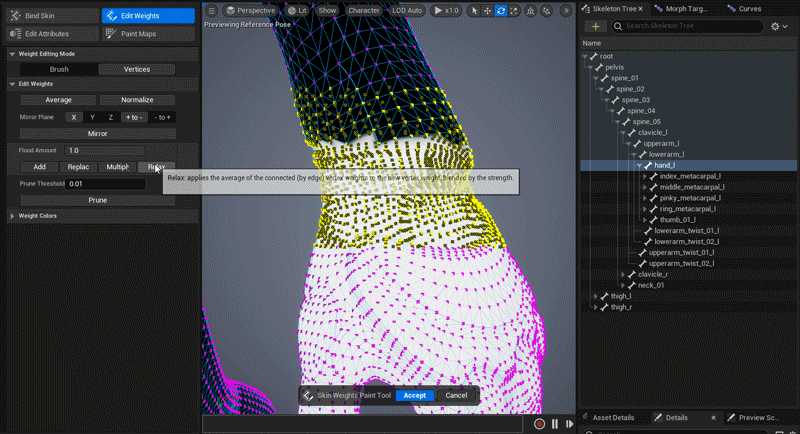
Task: Click the Normalize weights button
Action: 137,100
